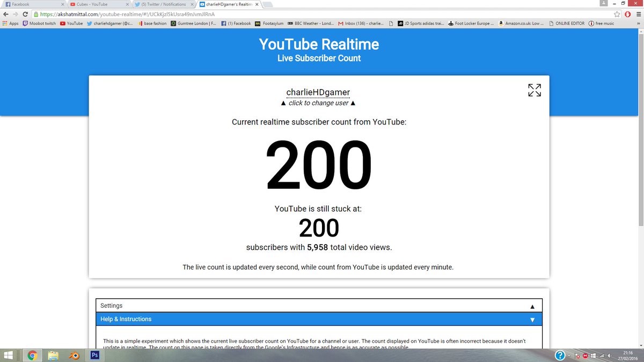
Task: Open the Foot Locker Europe bookmark
Action: 471,24
